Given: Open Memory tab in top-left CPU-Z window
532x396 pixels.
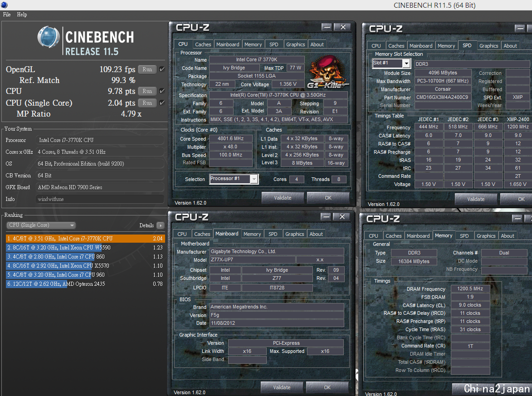Looking at the screenshot, I should pyautogui.click(x=253, y=44).
